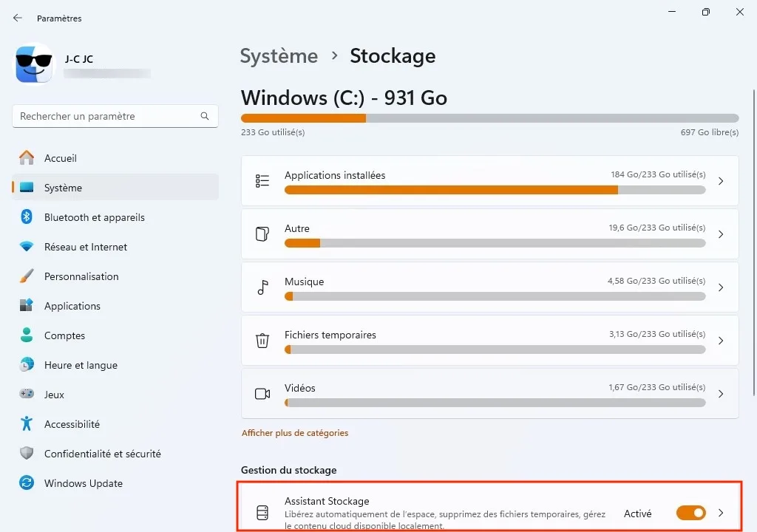
Task: Focus the Rechercher un paramètre field
Action: [115, 116]
